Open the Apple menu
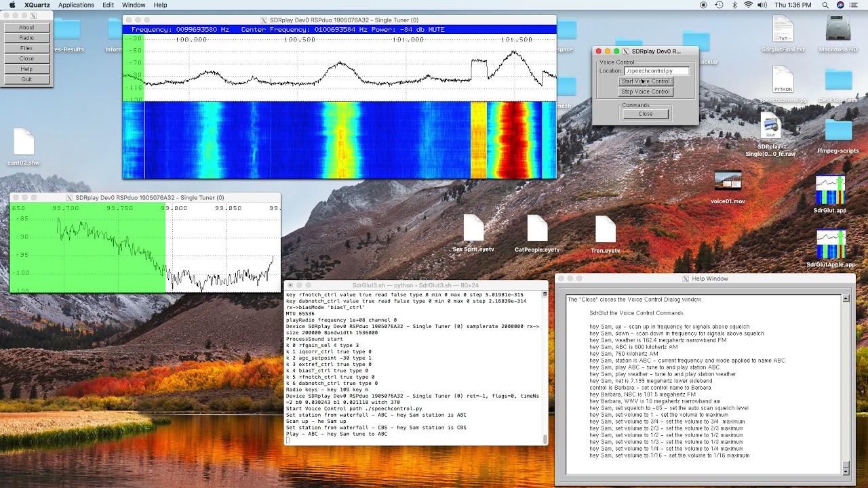The width and height of the screenshot is (868, 488). [x=12, y=5]
